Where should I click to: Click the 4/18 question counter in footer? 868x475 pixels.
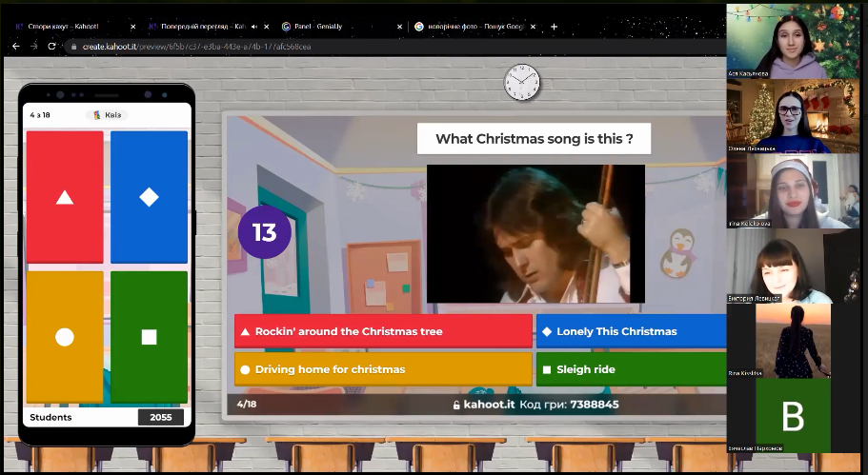(x=247, y=405)
